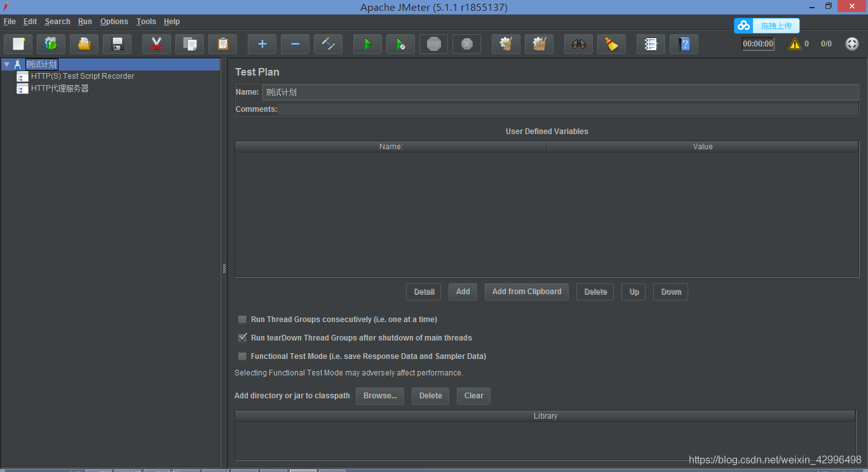Open Search with binoculars icon
This screenshot has height=472, width=868.
tap(579, 44)
